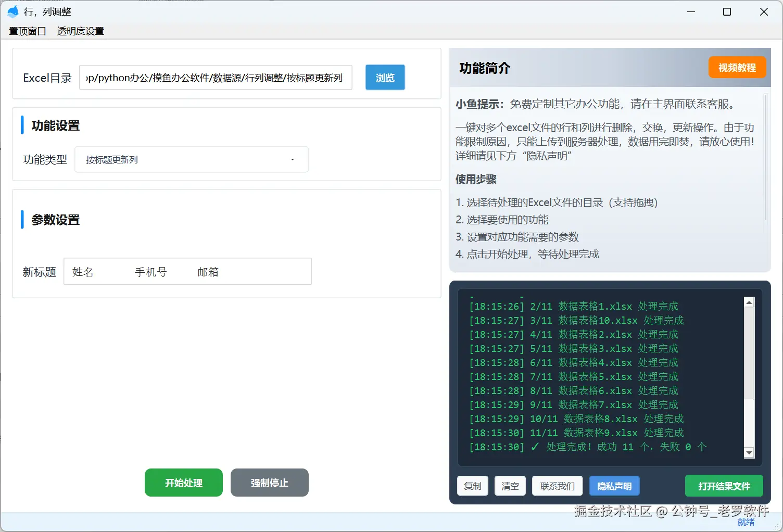Screen dimensions: 783x532
Task: Click step 点击开始处理，等待处理完成
Action: pyautogui.click(x=527, y=254)
